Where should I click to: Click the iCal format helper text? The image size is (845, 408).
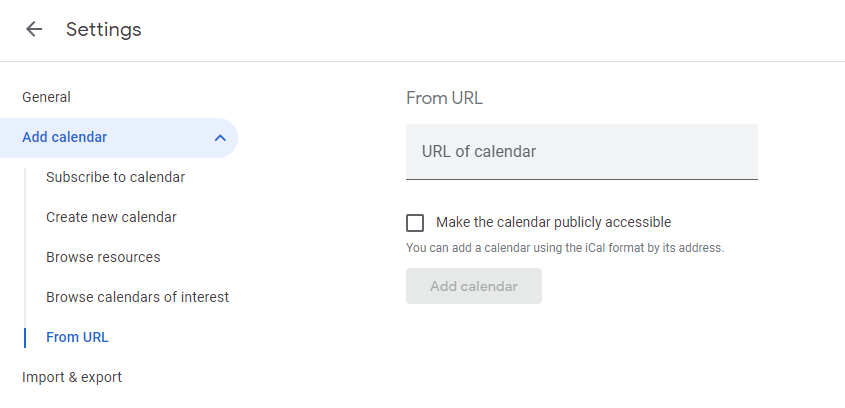564,247
